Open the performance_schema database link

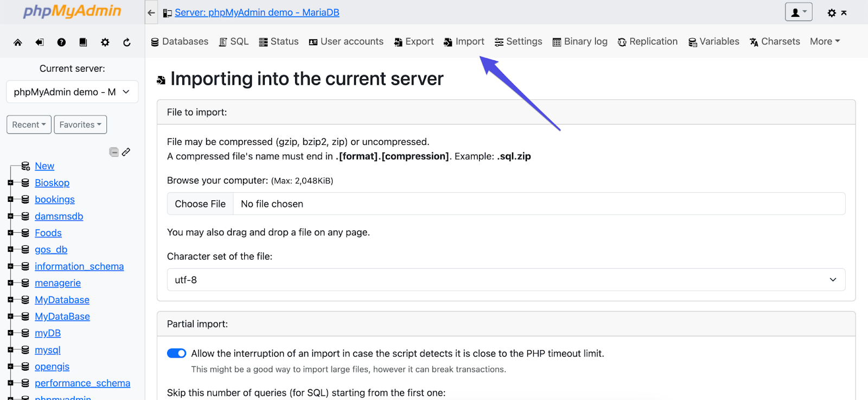coord(82,383)
